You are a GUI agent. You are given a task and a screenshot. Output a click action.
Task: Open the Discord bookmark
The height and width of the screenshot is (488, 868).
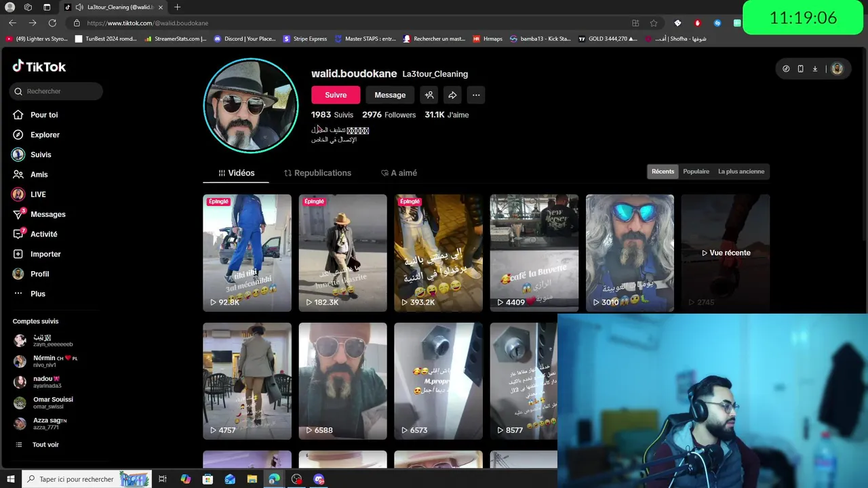click(245, 39)
